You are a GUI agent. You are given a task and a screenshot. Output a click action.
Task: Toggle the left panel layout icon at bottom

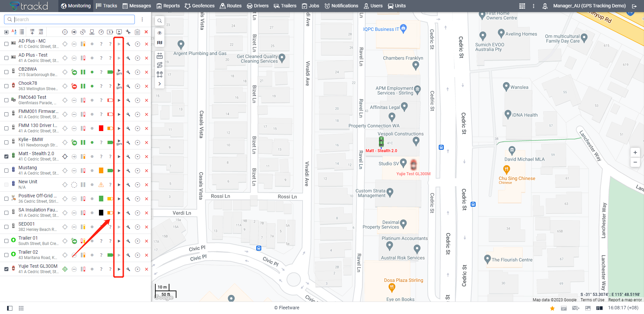click(10, 308)
